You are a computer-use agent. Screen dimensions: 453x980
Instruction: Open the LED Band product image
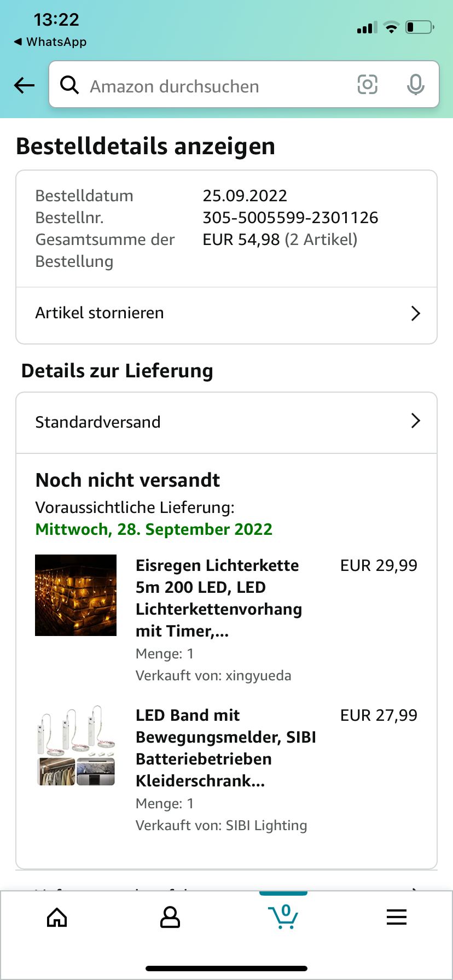76,745
